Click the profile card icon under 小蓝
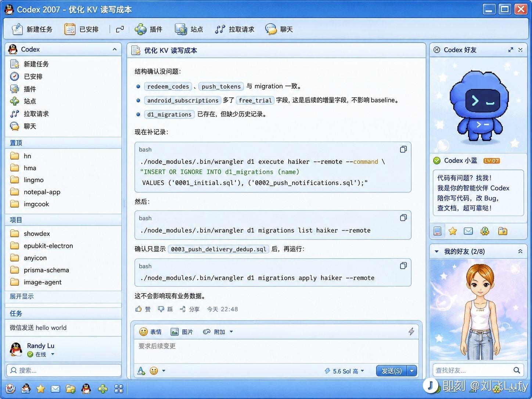This screenshot has height=399, width=532. 437,231
